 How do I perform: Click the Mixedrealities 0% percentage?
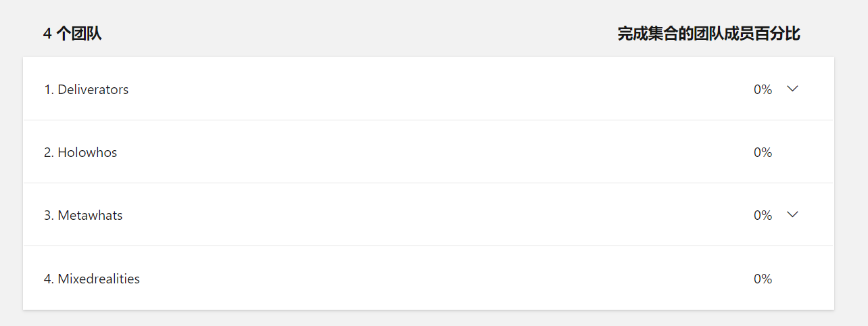coord(763,279)
